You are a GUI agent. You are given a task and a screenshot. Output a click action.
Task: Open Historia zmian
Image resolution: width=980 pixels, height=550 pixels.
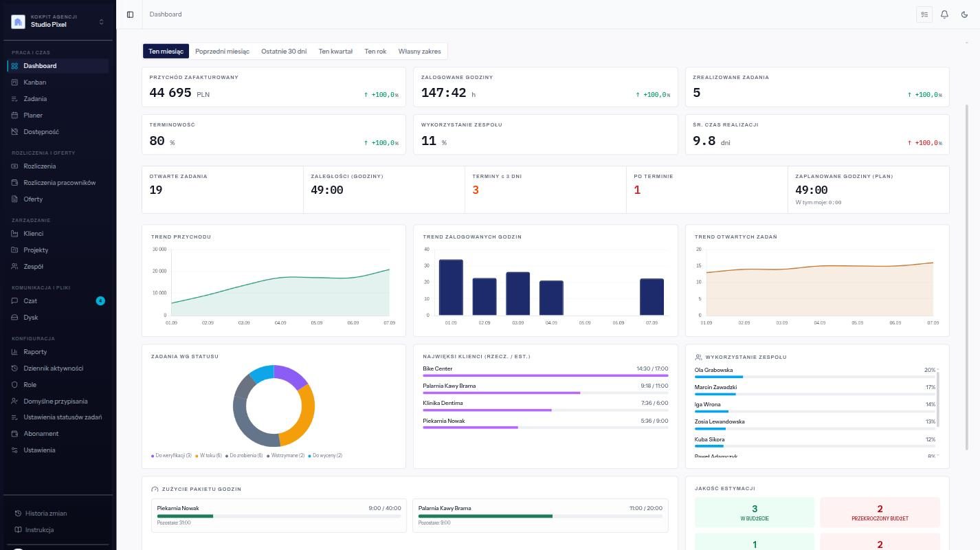[x=58, y=514]
